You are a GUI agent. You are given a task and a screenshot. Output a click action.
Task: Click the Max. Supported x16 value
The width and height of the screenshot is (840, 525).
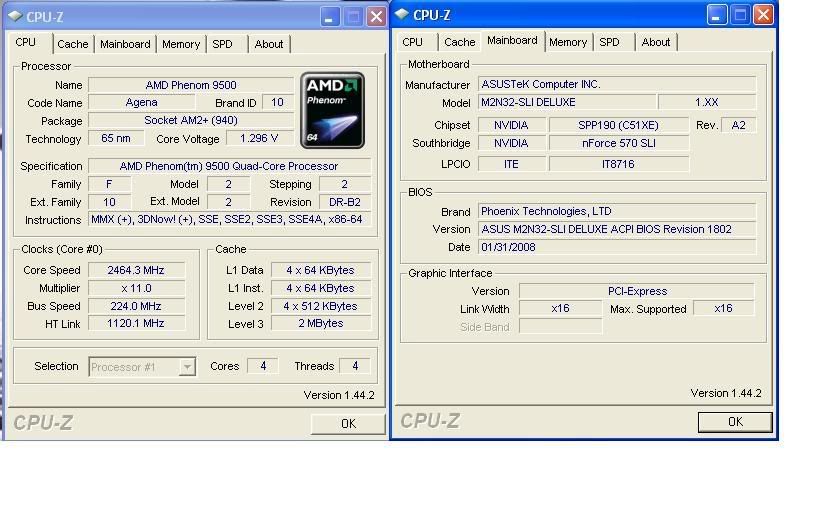pyautogui.click(x=723, y=308)
